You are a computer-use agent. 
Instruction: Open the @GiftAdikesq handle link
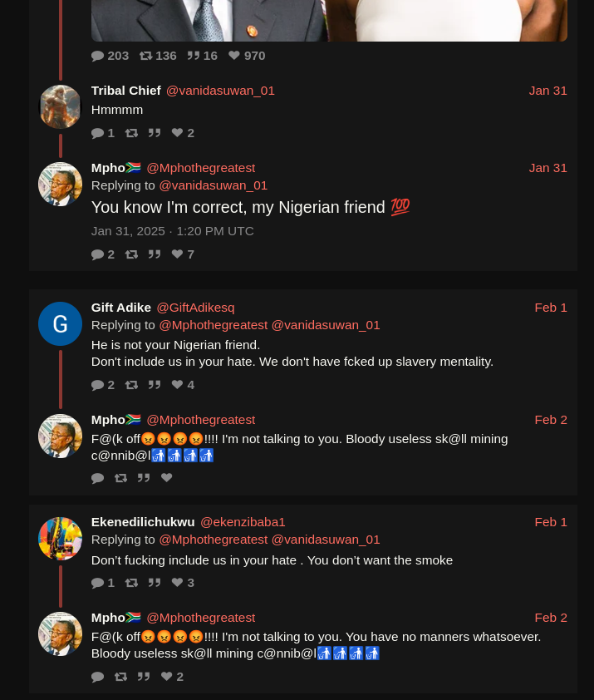pos(195,308)
